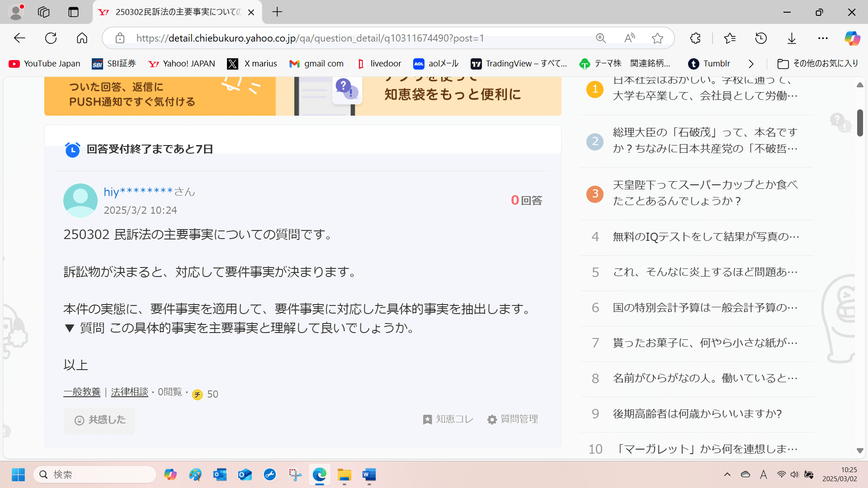Image resolution: width=868 pixels, height=488 pixels.
Task: Expand hidden bookmarks with the chevron
Action: (x=751, y=64)
